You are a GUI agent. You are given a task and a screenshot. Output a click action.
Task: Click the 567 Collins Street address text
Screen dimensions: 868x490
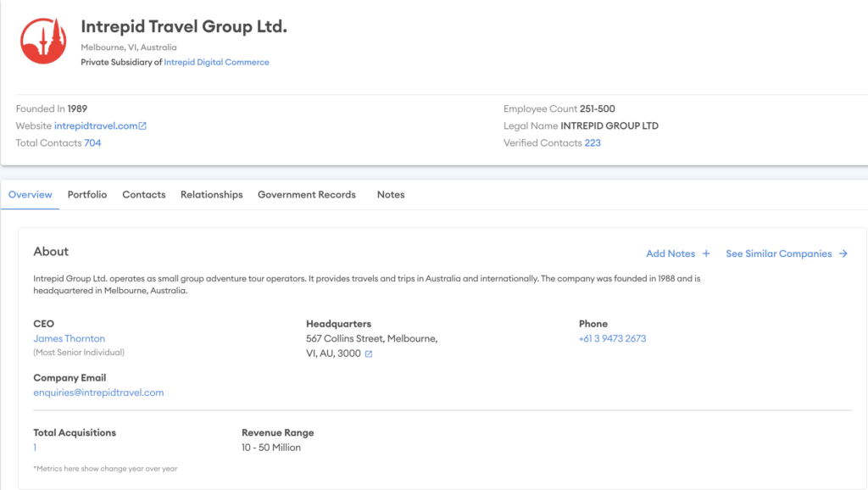tap(372, 346)
